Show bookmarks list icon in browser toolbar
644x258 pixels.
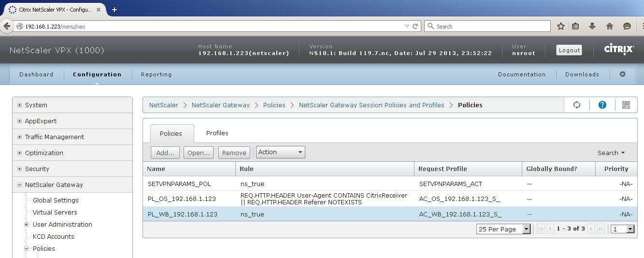575,27
